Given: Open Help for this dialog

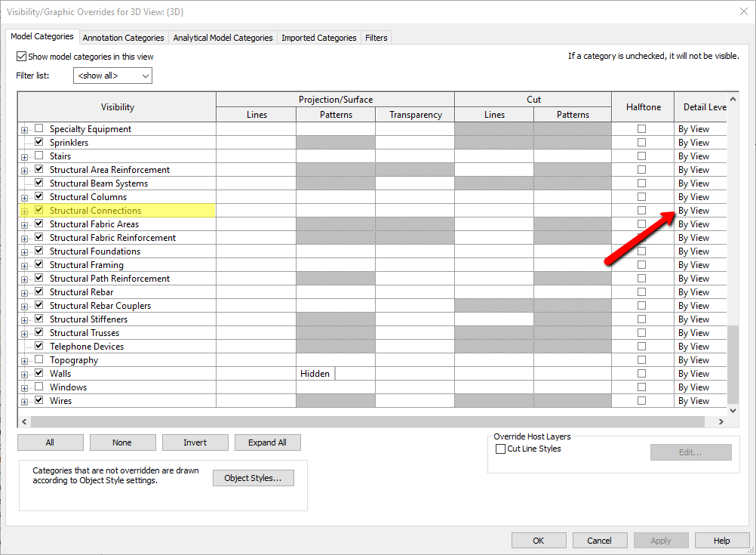Looking at the screenshot, I should pyautogui.click(x=722, y=541).
